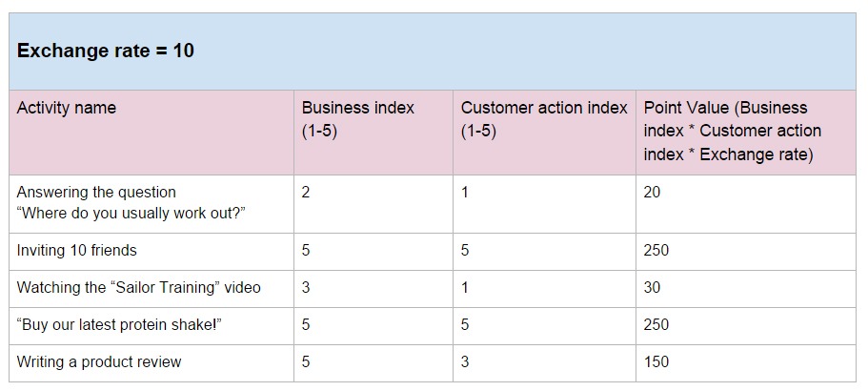
Task: Select point value 250 for protein shake row
Action: pyautogui.click(x=746, y=325)
